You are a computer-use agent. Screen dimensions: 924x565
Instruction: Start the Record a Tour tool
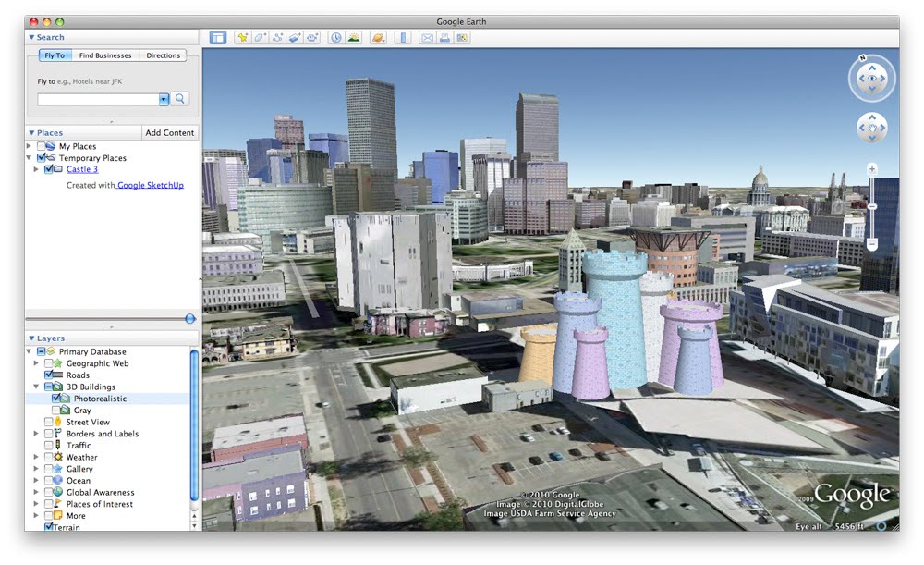coord(312,38)
